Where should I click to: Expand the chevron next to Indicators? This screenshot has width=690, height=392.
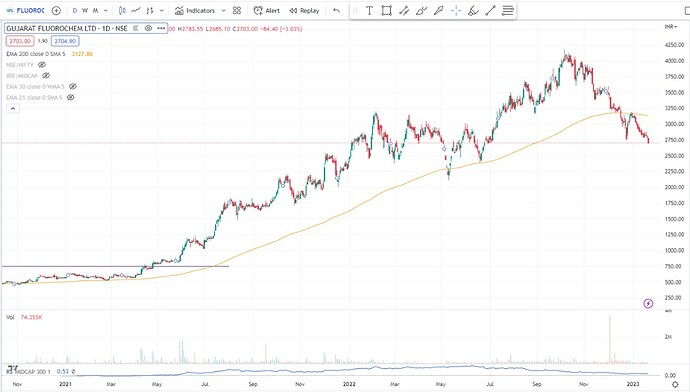coord(223,11)
